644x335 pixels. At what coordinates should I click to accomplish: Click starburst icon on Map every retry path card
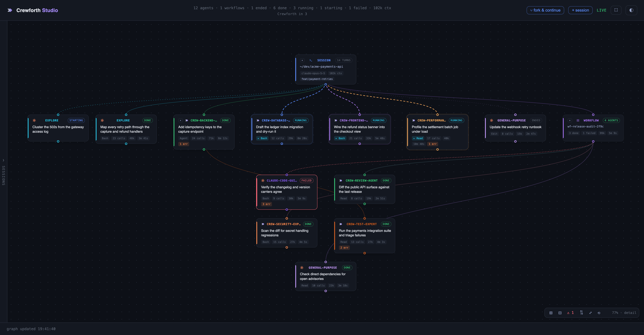coord(102,121)
